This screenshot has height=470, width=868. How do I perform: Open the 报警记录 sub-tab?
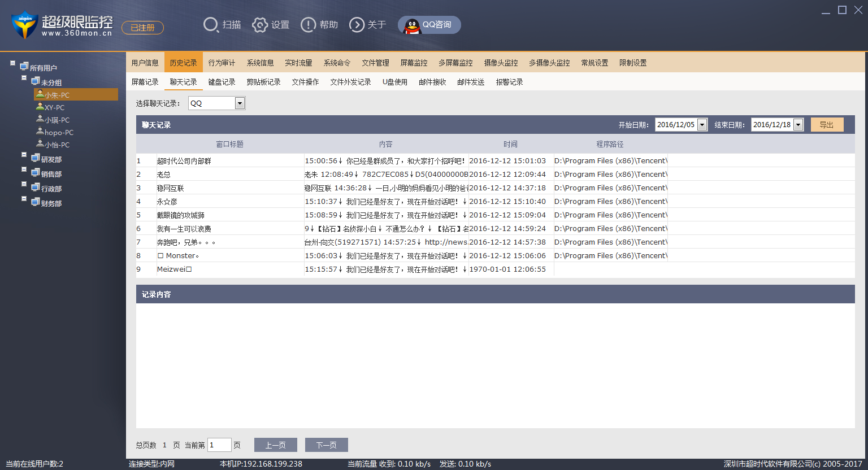(510, 82)
